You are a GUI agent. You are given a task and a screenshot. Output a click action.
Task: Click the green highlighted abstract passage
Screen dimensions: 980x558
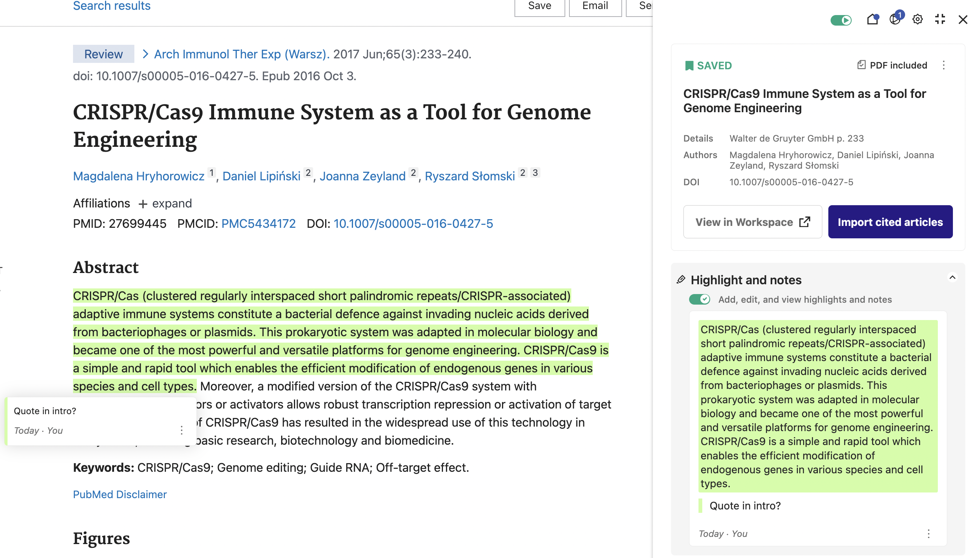pyautogui.click(x=341, y=341)
